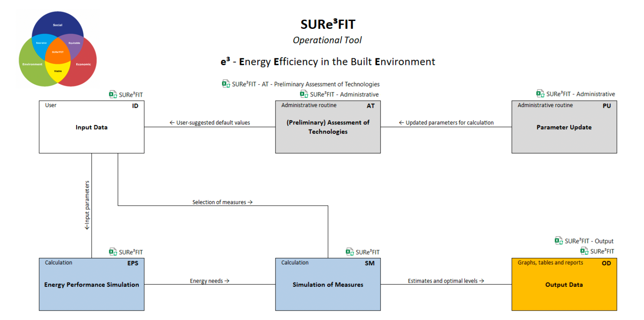Screen dimensions: 644x320
Task: Open the SURe³FIT - Output Excel icon
Action: [x=558, y=241]
